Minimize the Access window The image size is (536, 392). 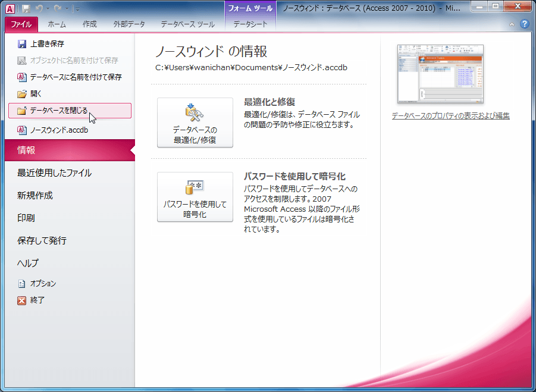point(479,7)
